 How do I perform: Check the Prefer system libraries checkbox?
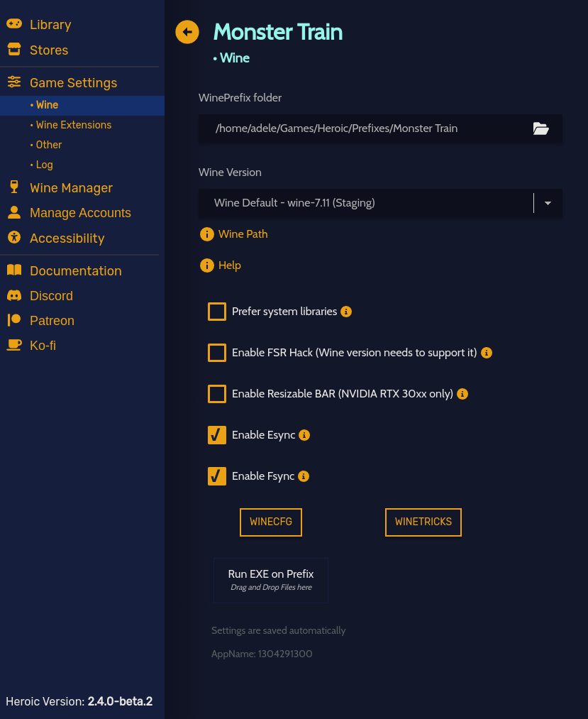tap(217, 312)
